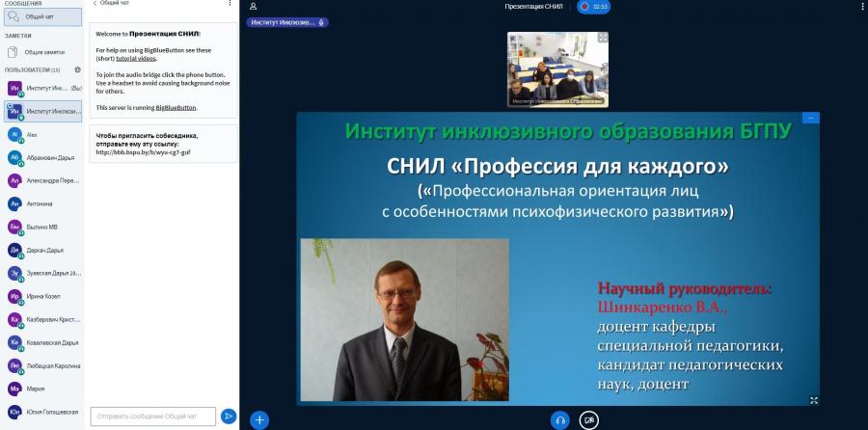The image size is (868, 430).
Task: Click the blue send message arrow button
Action: tap(228, 417)
